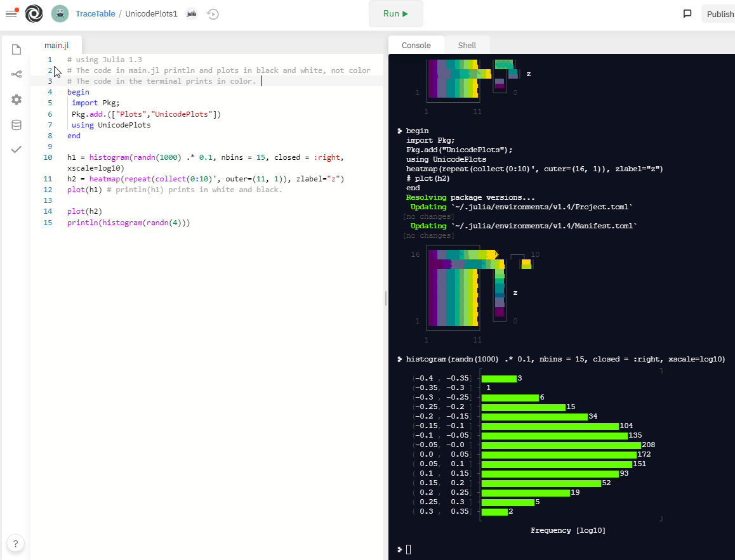Click the Manifest.toml path in console
Image resolution: width=735 pixels, height=560 pixels.
click(x=544, y=226)
